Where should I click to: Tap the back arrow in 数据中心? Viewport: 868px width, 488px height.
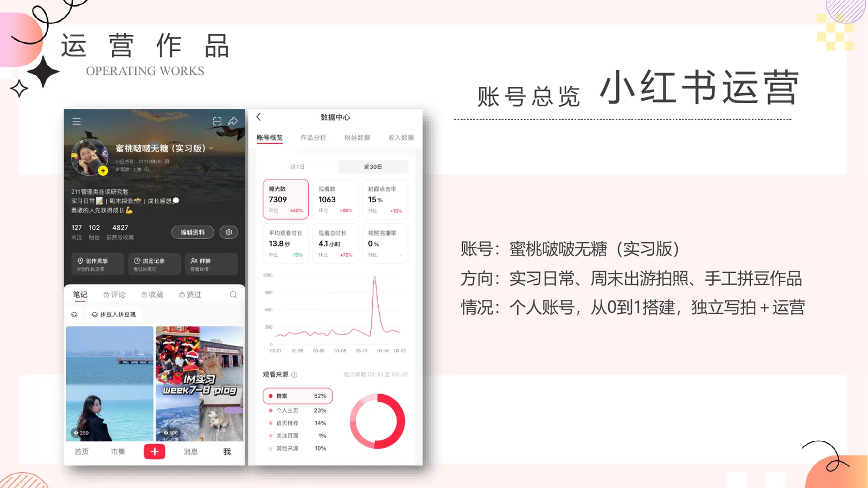[x=259, y=117]
